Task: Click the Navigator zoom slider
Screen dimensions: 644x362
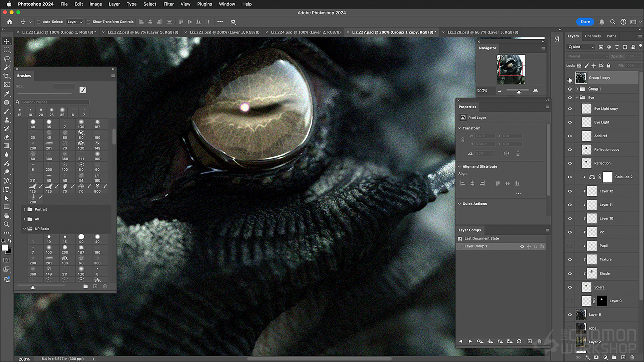Action: 518,91
